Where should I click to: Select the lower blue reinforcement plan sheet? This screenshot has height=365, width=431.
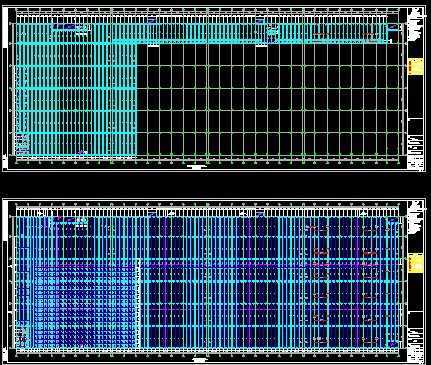click(213, 281)
